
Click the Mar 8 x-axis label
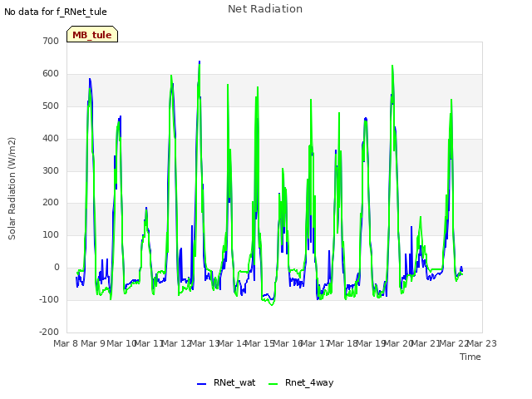tap(66, 343)
